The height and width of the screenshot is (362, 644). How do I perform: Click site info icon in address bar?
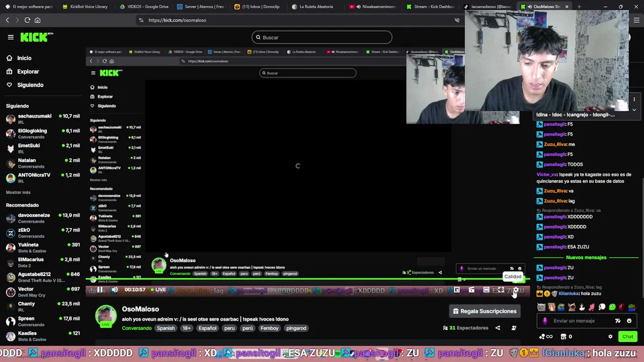point(141,20)
